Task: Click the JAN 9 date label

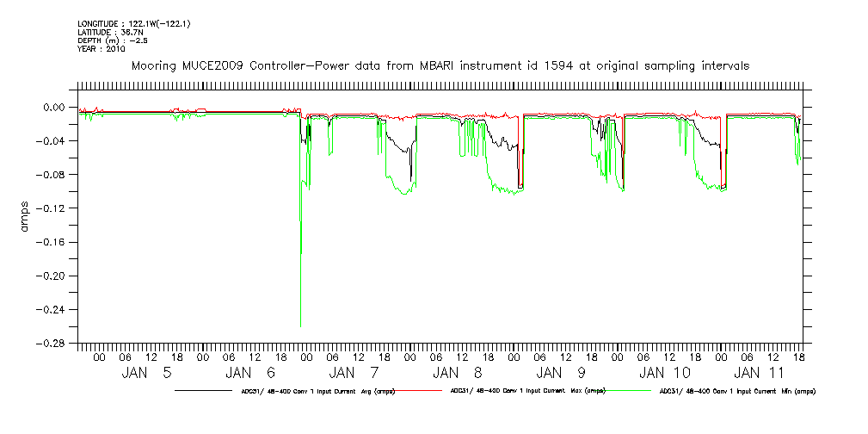Action: click(561, 373)
